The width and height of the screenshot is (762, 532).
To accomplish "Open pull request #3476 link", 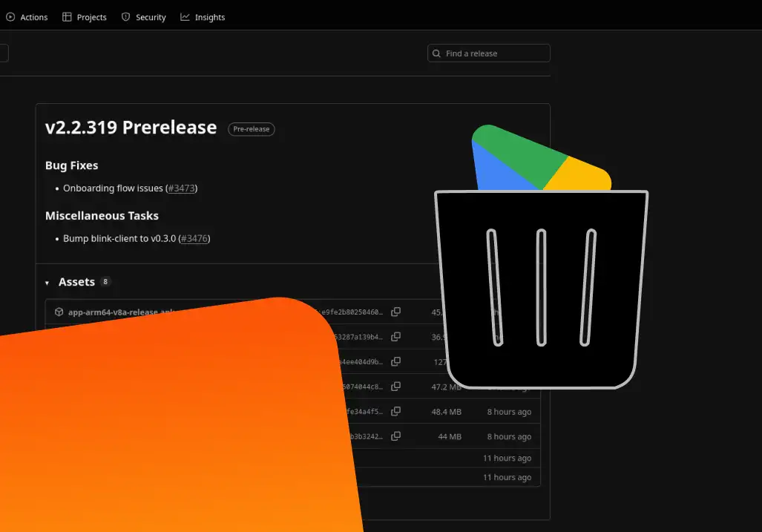I will (194, 239).
